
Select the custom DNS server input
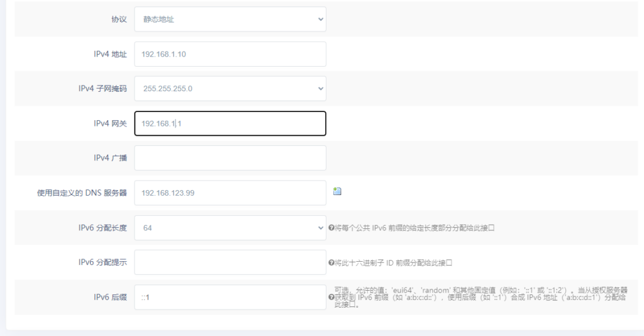[x=230, y=193]
